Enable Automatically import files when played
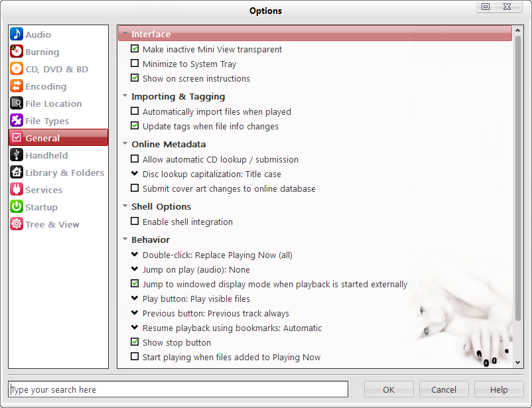The height and width of the screenshot is (408, 532). (135, 111)
